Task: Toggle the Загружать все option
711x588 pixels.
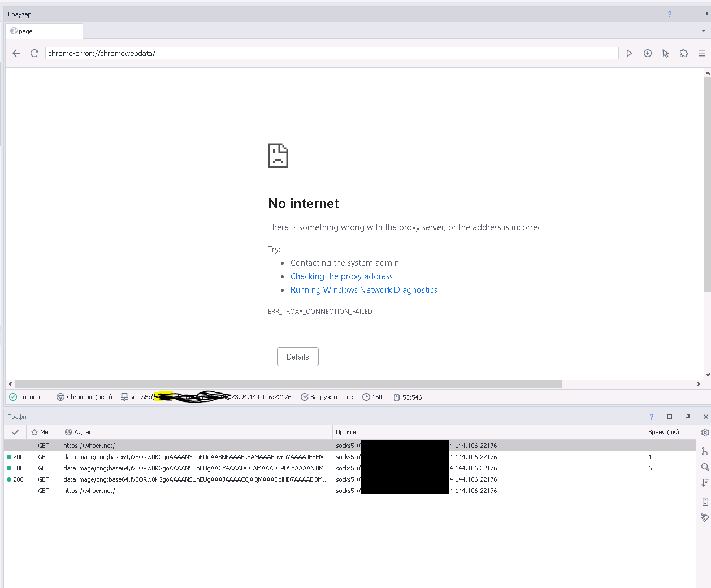Action: 327,397
